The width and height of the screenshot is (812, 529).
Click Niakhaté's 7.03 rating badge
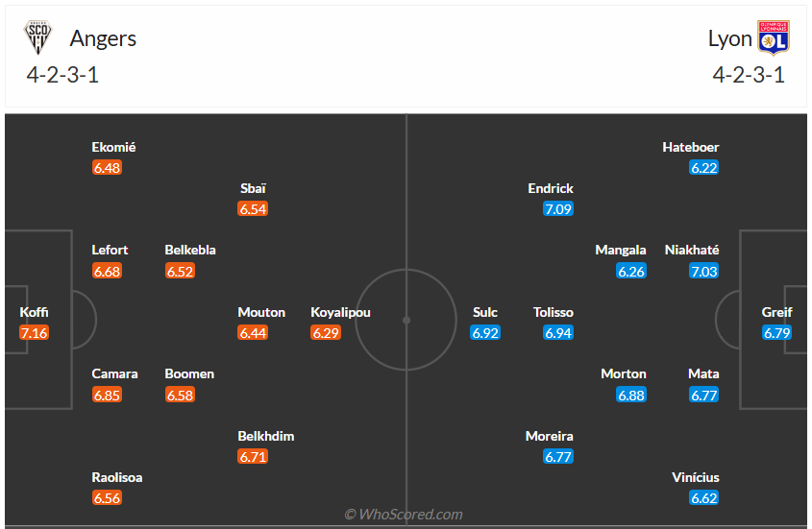point(704,271)
